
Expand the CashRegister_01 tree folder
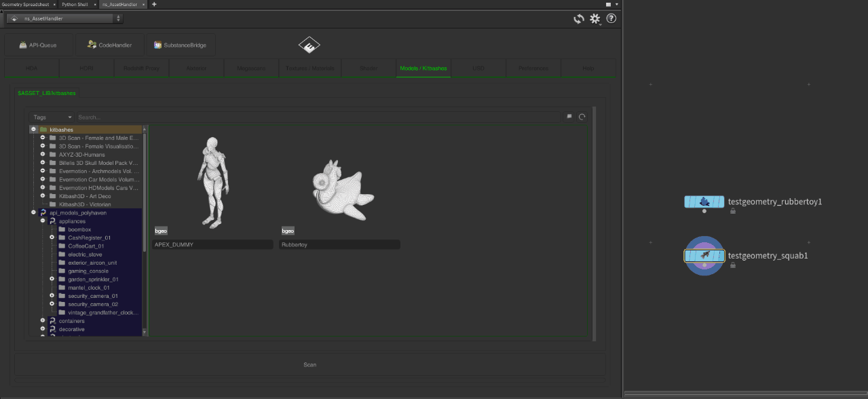(52, 237)
